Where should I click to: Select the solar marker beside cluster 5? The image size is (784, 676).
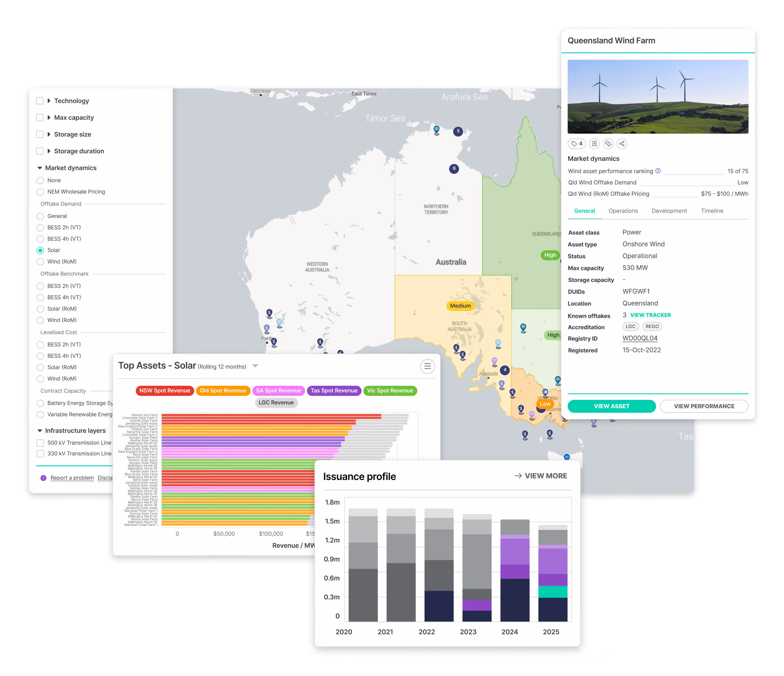click(x=437, y=130)
